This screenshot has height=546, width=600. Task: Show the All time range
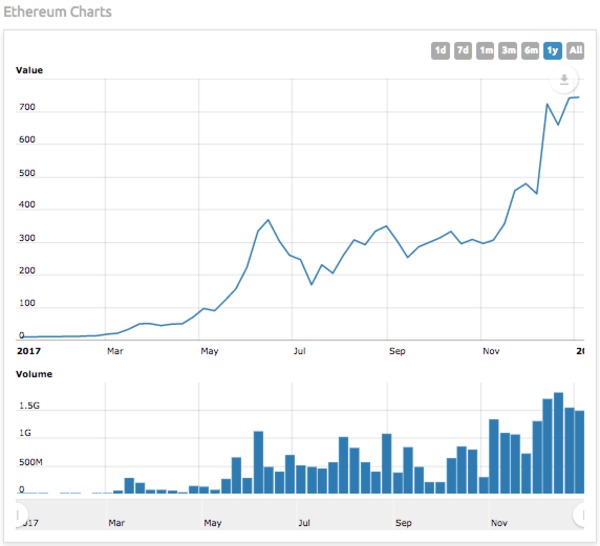point(575,51)
